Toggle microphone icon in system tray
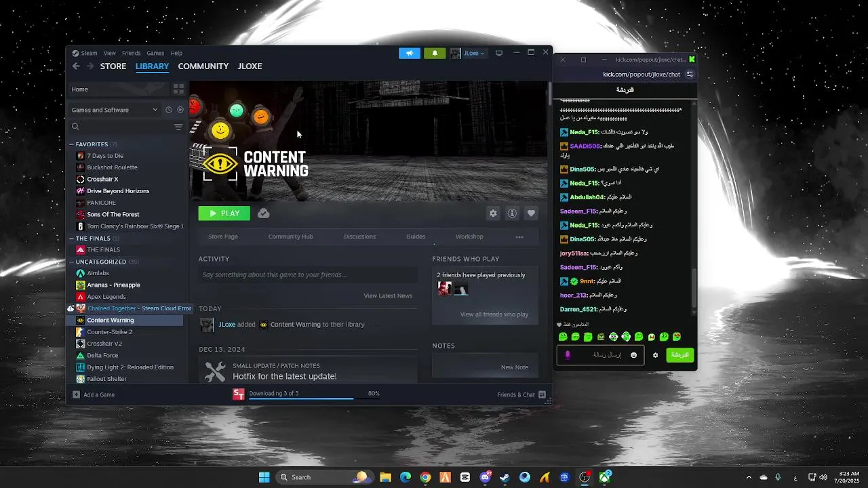The width and height of the screenshot is (868, 488). coord(778,477)
